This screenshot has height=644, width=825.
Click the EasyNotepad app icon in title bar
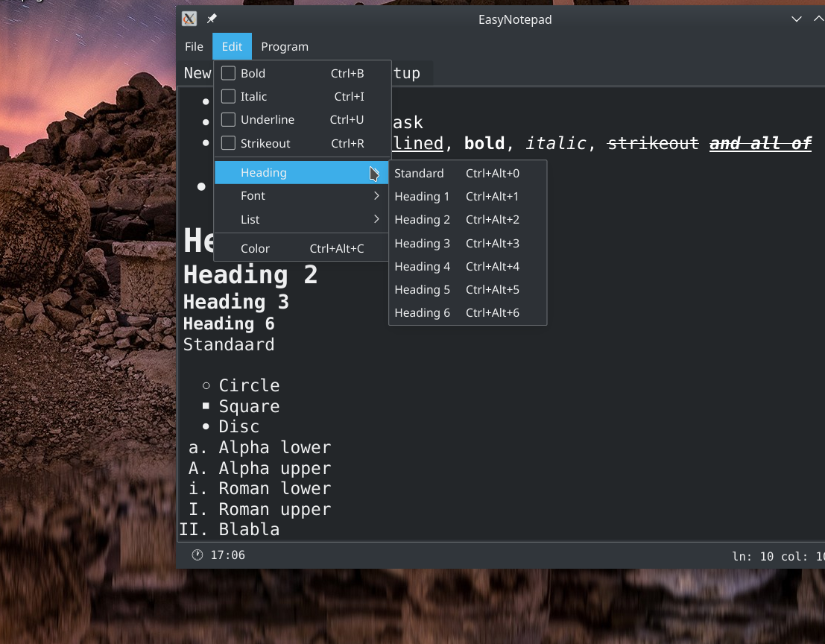point(189,19)
